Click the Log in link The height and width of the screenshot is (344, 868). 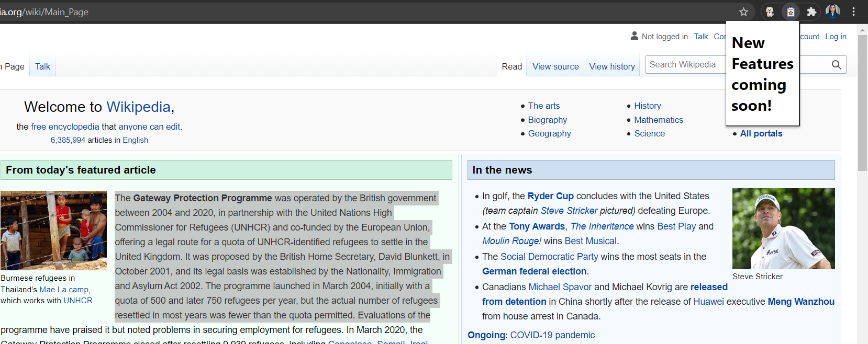[x=836, y=37]
